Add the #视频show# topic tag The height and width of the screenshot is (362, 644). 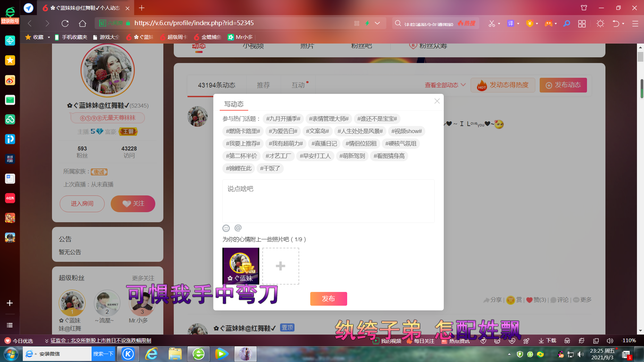coord(407,131)
